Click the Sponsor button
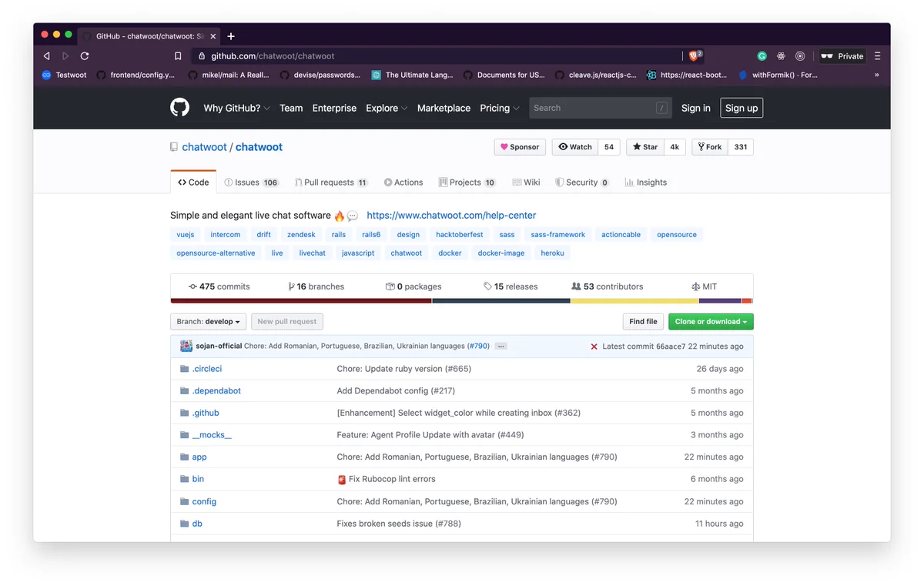This screenshot has height=586, width=924. (x=520, y=147)
